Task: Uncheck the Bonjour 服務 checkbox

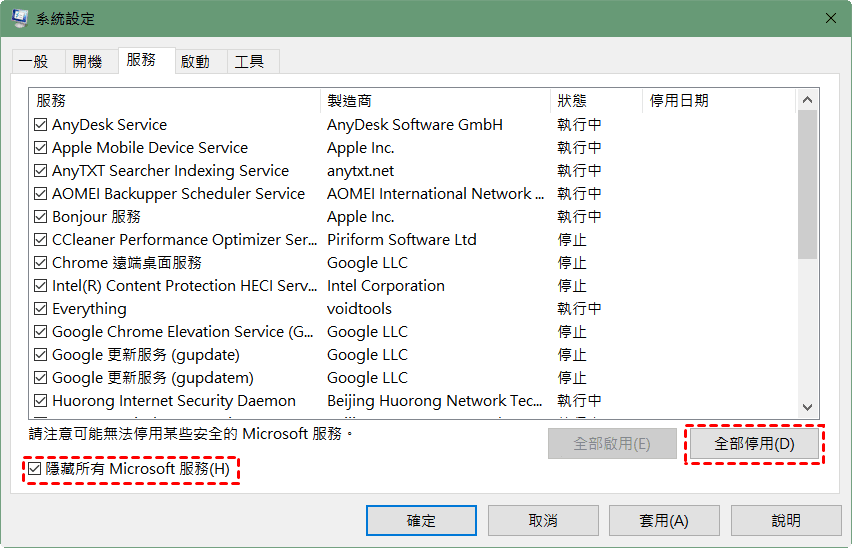Action: pyautogui.click(x=40, y=217)
